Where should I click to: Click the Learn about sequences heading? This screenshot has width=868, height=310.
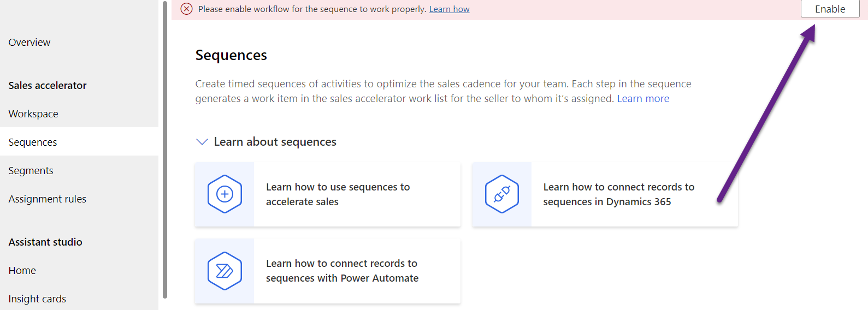[275, 142]
